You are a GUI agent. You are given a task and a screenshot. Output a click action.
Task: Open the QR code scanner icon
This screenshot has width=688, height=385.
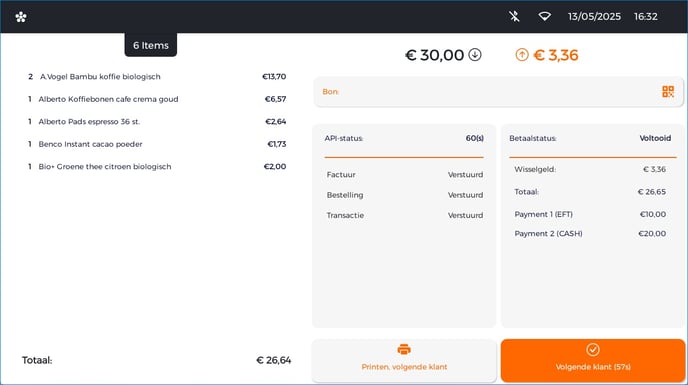click(668, 91)
